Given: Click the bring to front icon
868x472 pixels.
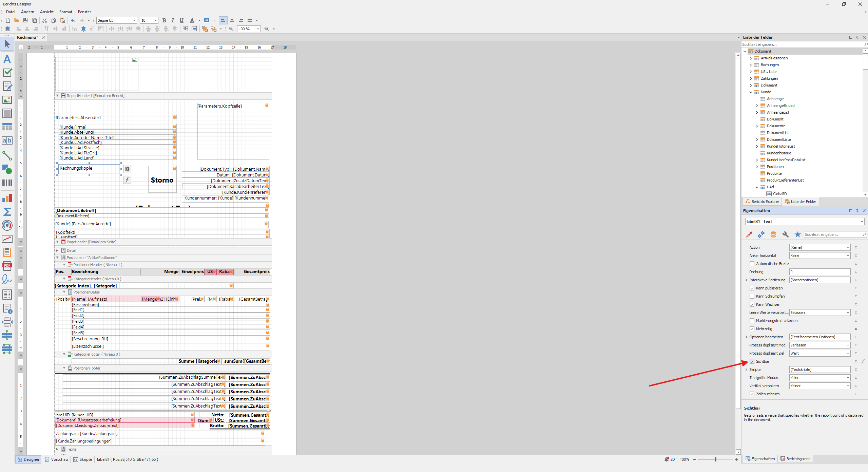Looking at the screenshot, I should click(205, 29).
